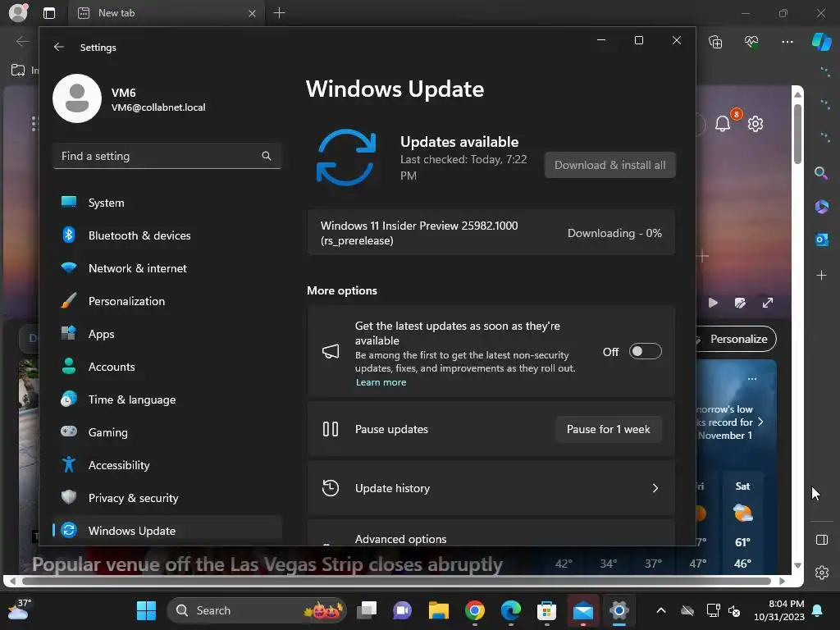Open System settings category

click(x=167, y=203)
